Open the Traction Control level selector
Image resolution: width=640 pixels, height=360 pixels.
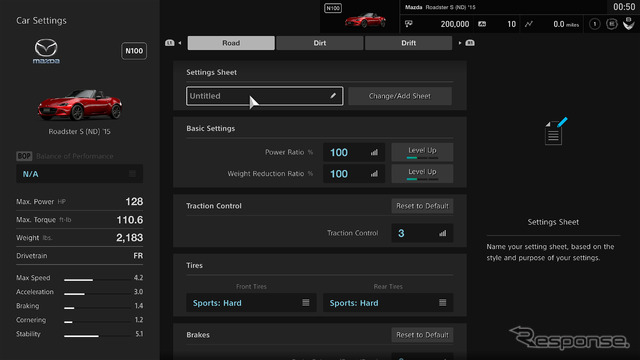(x=422, y=233)
